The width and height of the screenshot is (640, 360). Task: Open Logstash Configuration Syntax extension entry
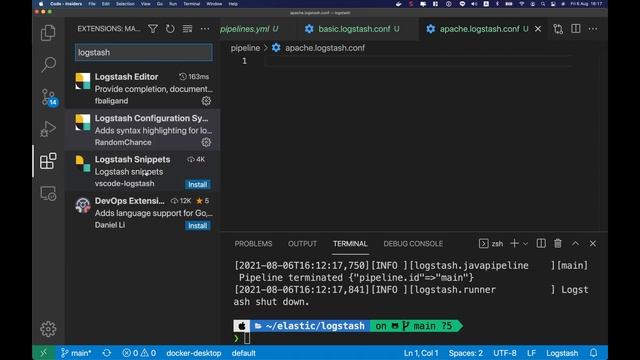pyautogui.click(x=142, y=130)
